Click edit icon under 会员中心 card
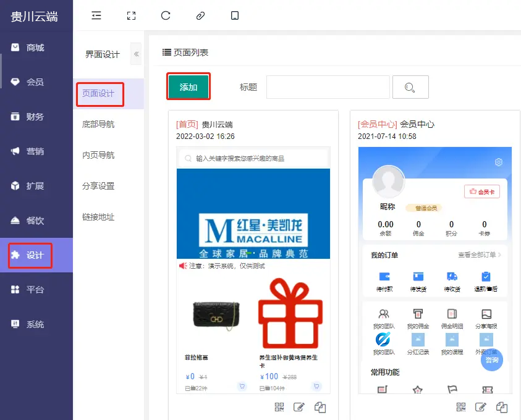 (481, 407)
